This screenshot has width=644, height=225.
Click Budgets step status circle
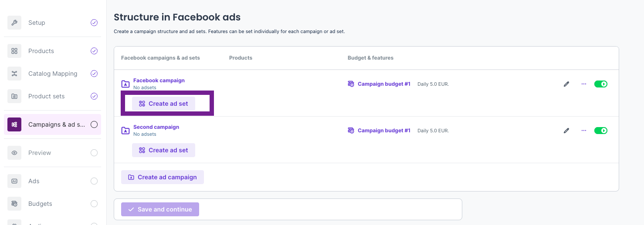tap(94, 204)
